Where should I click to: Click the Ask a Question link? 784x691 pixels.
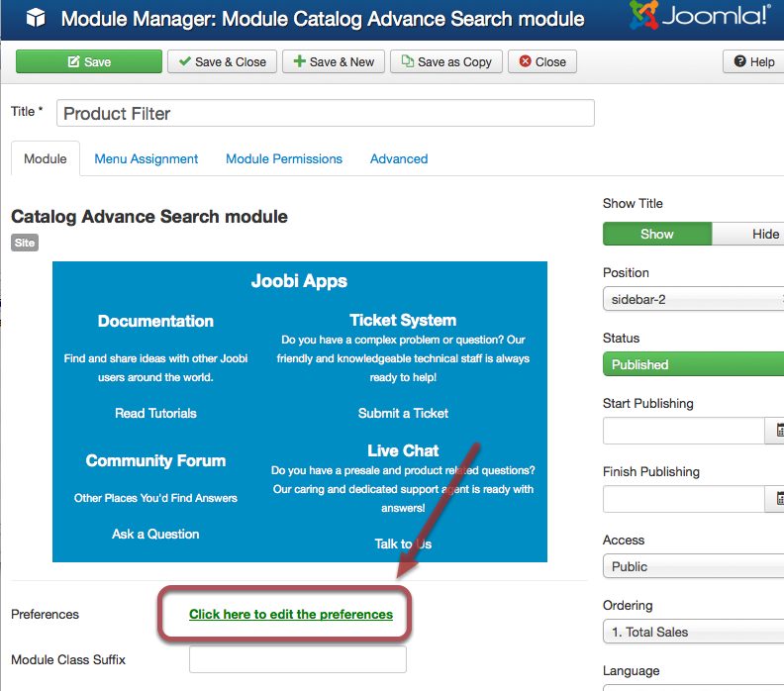tap(155, 534)
